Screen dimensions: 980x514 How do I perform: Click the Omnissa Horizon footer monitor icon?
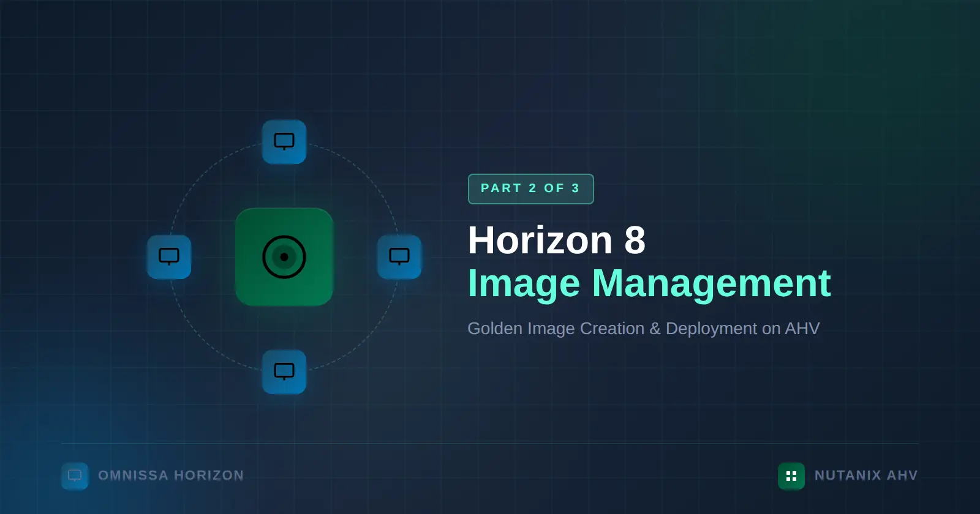pos(75,476)
